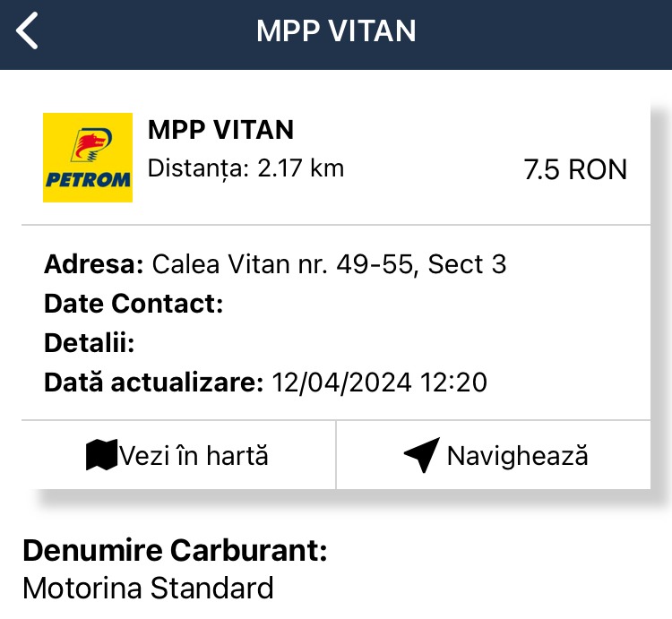Start route with Navighează button

click(x=494, y=454)
